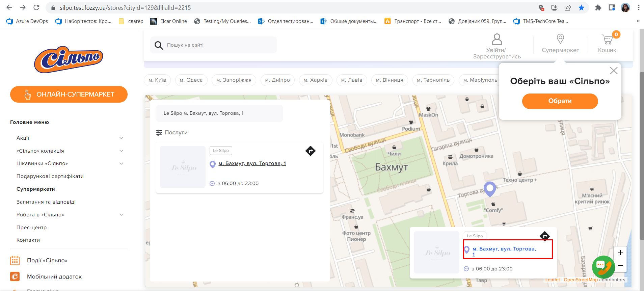This screenshot has height=291, width=644.
Task: Click the Le Silpo tag in list card
Action: pyautogui.click(x=221, y=151)
